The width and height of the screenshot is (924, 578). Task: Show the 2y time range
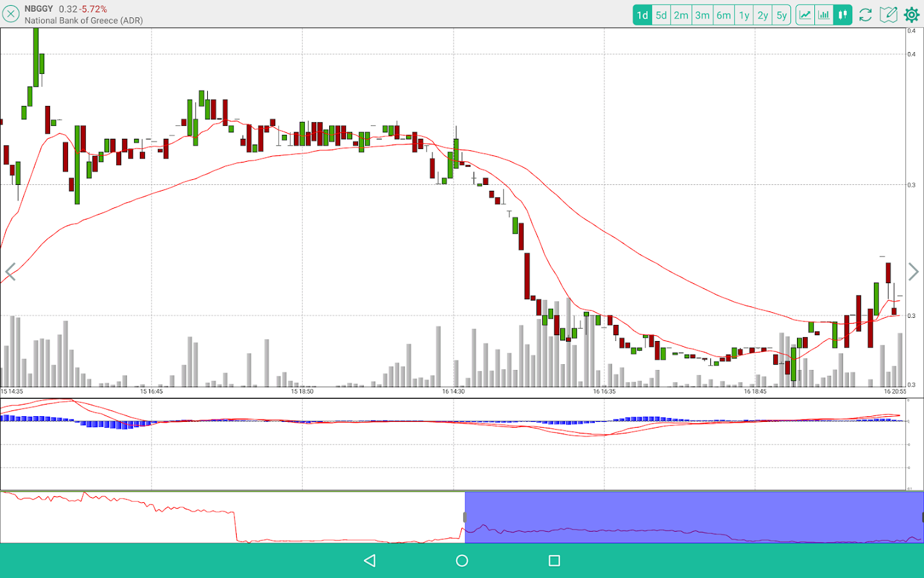[763, 15]
